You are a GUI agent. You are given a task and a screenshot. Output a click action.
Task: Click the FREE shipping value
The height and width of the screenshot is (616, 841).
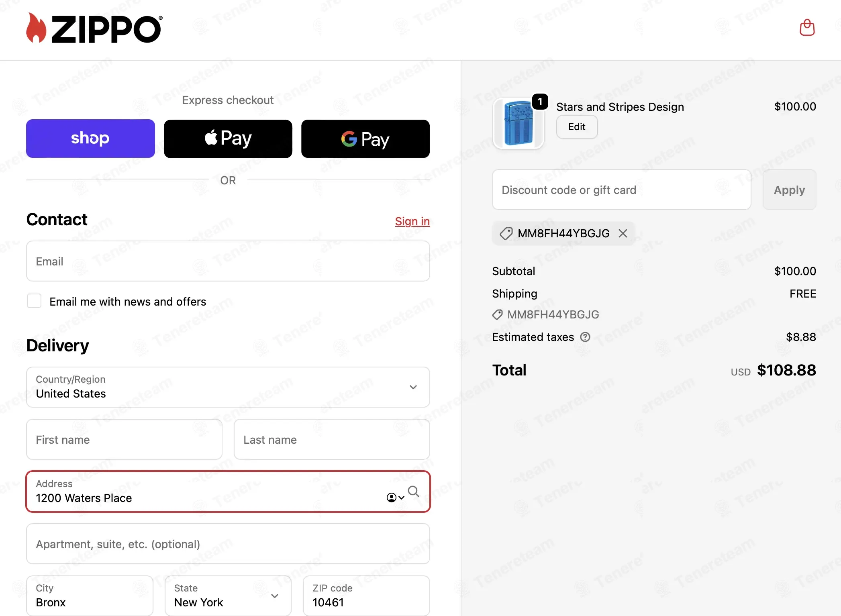[x=802, y=294]
